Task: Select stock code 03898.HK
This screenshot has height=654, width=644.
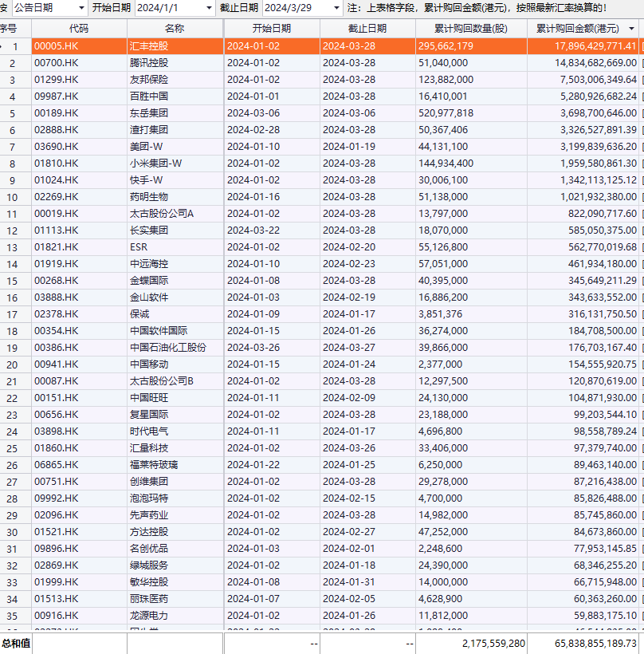Action: 79,431
